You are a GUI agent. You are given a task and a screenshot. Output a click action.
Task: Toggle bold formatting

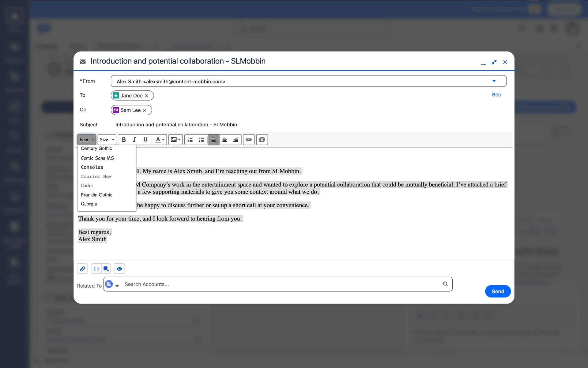pos(124,140)
